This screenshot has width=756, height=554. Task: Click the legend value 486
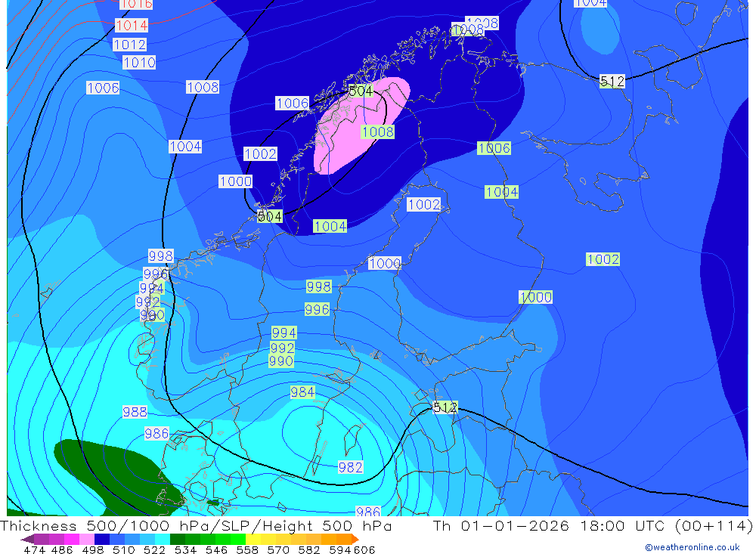tap(62, 549)
